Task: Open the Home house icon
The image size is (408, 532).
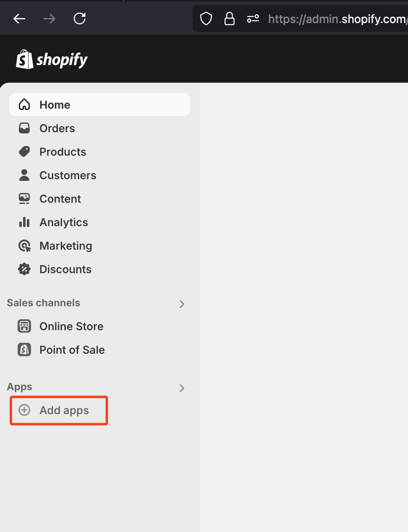Action: click(24, 104)
